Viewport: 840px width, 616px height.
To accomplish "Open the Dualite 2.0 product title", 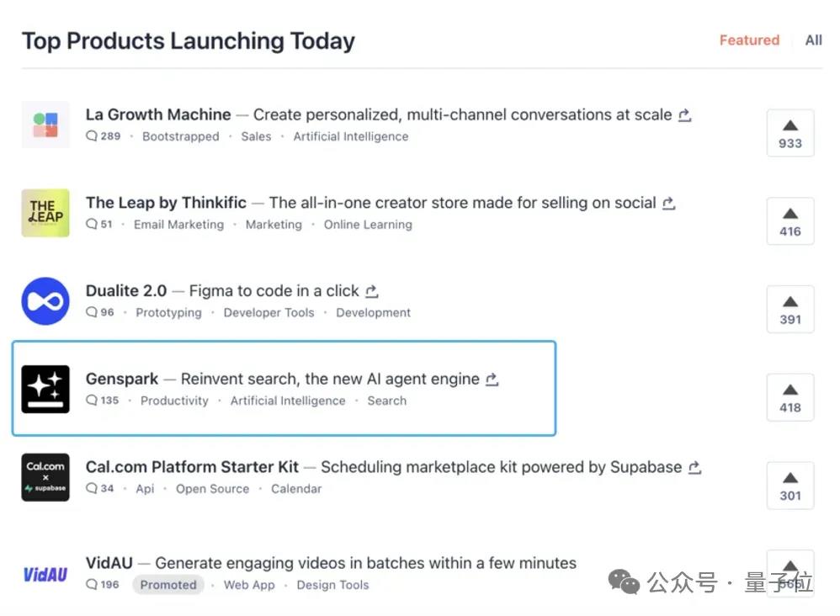I will tap(126, 291).
